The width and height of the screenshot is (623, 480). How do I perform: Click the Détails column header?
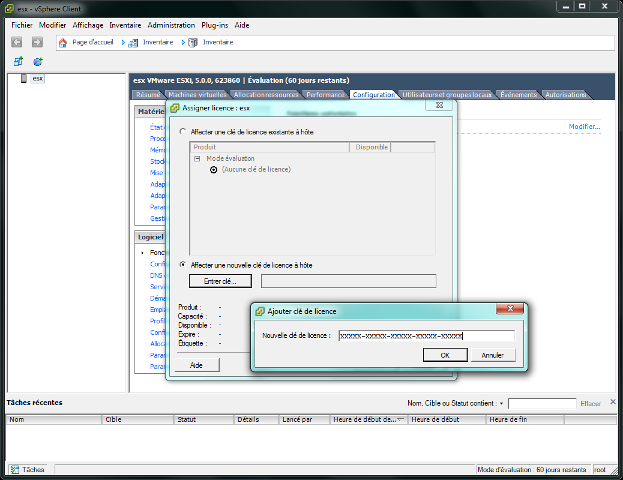click(x=256, y=420)
